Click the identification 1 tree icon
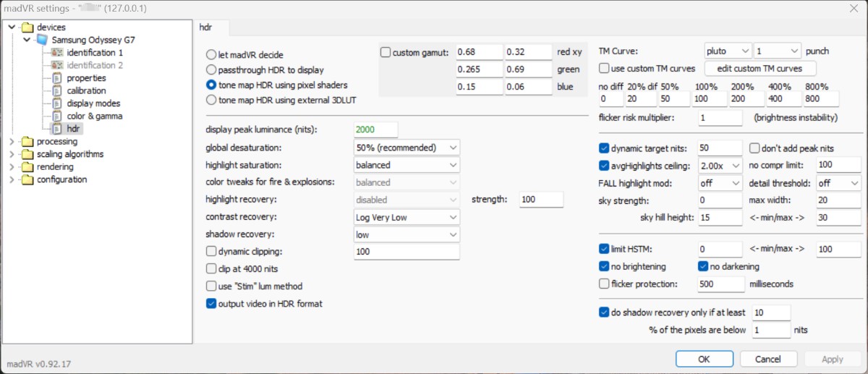Screen dimensions: 868x374 click(x=56, y=53)
